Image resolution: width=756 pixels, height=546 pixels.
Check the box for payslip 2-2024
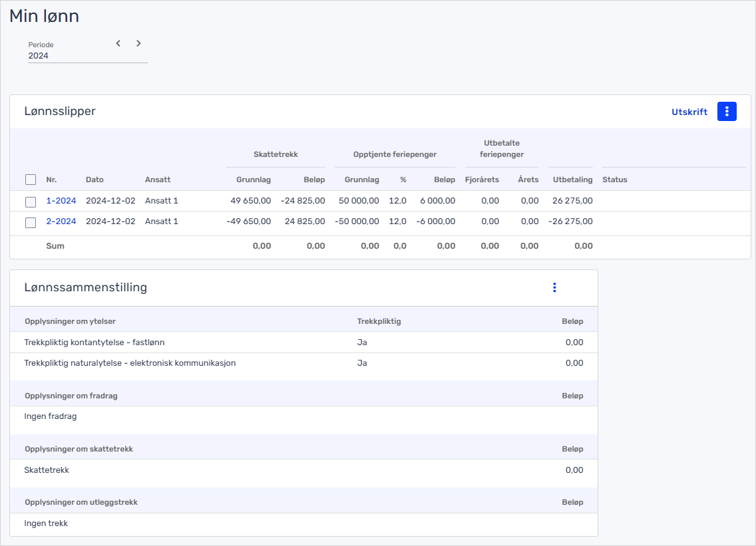pos(31,223)
